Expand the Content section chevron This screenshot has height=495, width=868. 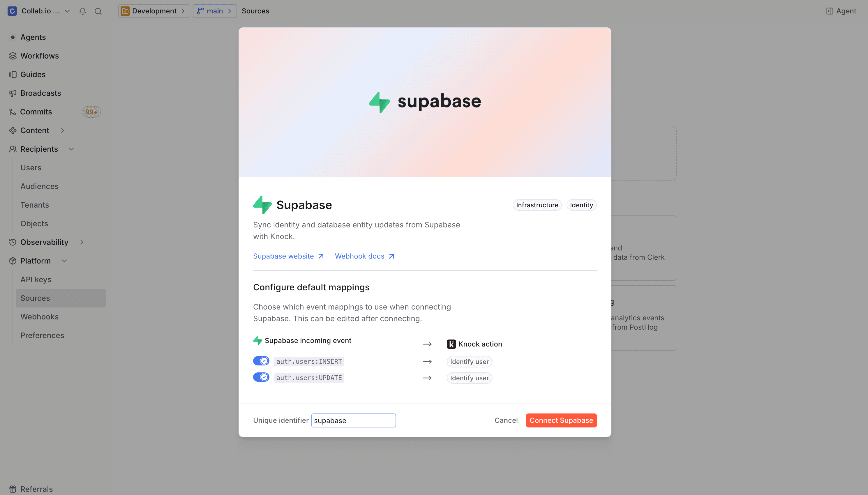point(63,130)
